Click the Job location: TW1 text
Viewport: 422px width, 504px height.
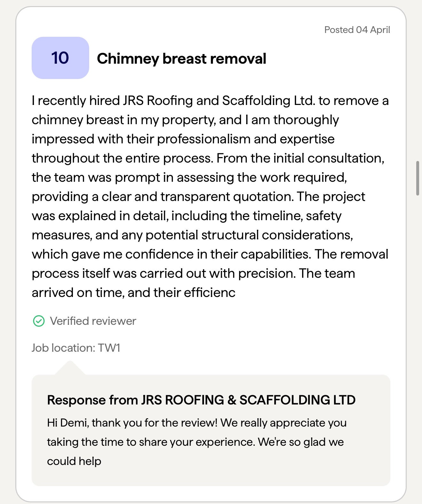(x=76, y=348)
